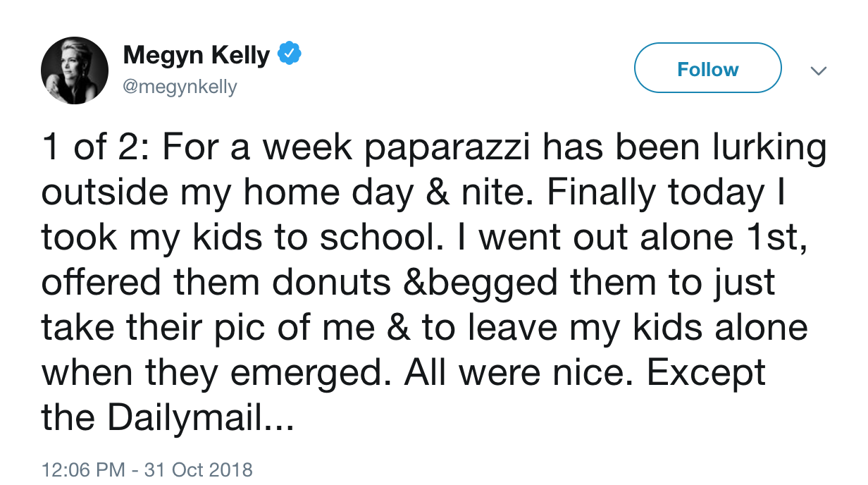Click the word "paparazzi" in the tweet
868x485 pixels.
pos(416,149)
